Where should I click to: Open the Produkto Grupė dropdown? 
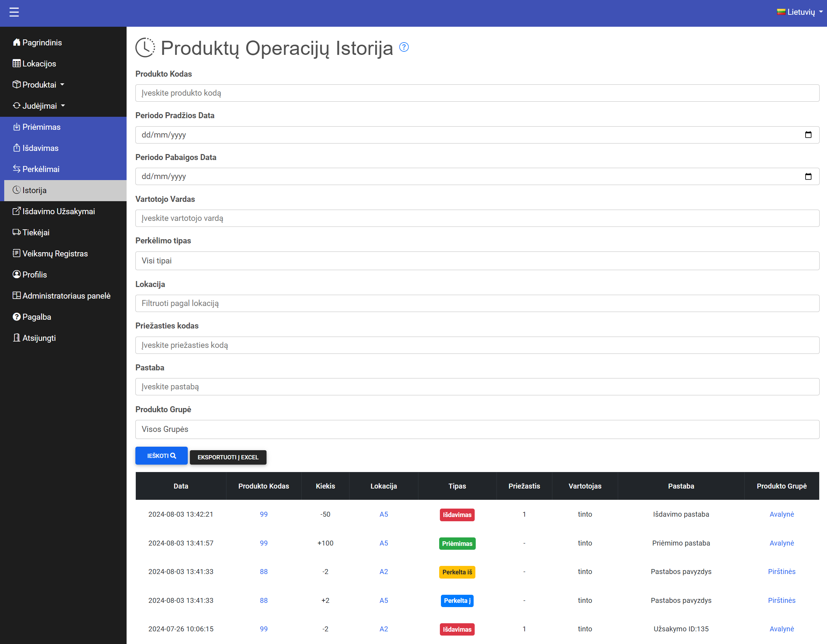pyautogui.click(x=477, y=429)
